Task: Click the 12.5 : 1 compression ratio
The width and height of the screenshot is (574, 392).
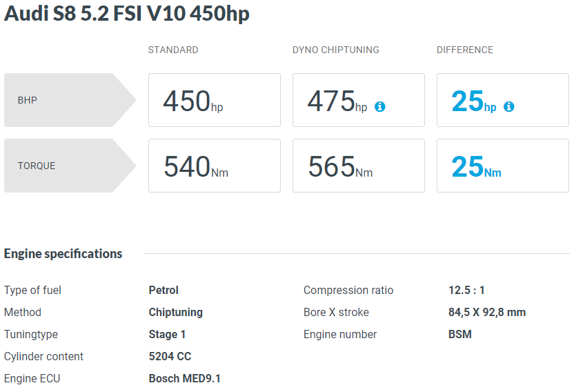Action: click(466, 290)
